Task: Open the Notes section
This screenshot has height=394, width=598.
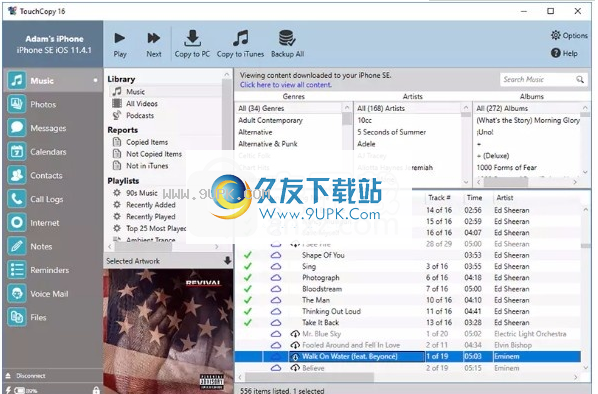Action: click(52, 246)
